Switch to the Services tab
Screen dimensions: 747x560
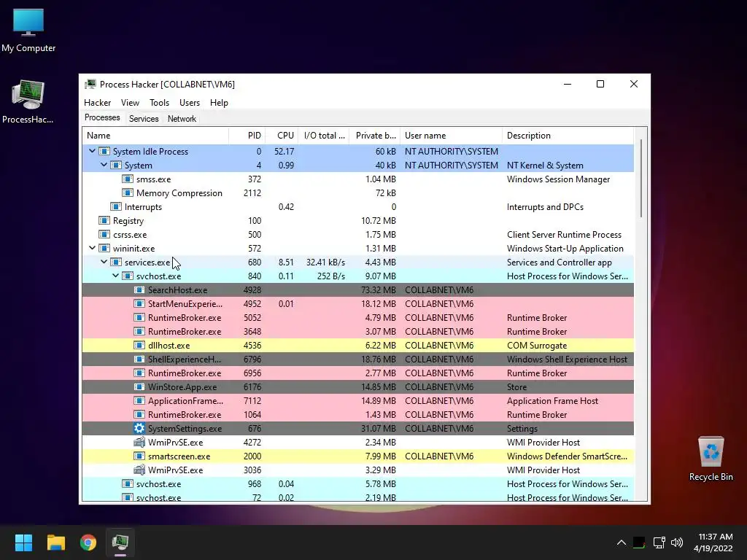[x=144, y=119]
